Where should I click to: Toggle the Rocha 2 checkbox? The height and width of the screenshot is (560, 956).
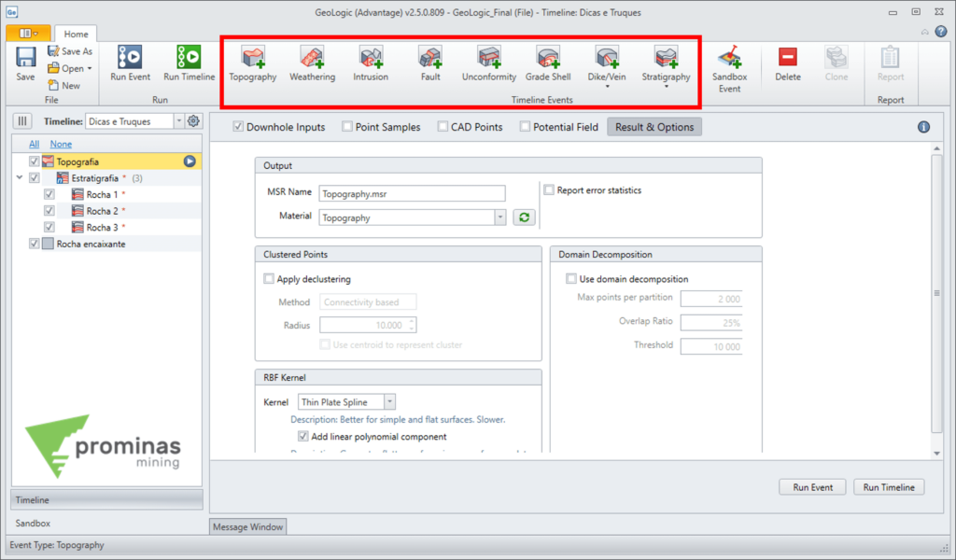pyautogui.click(x=49, y=211)
